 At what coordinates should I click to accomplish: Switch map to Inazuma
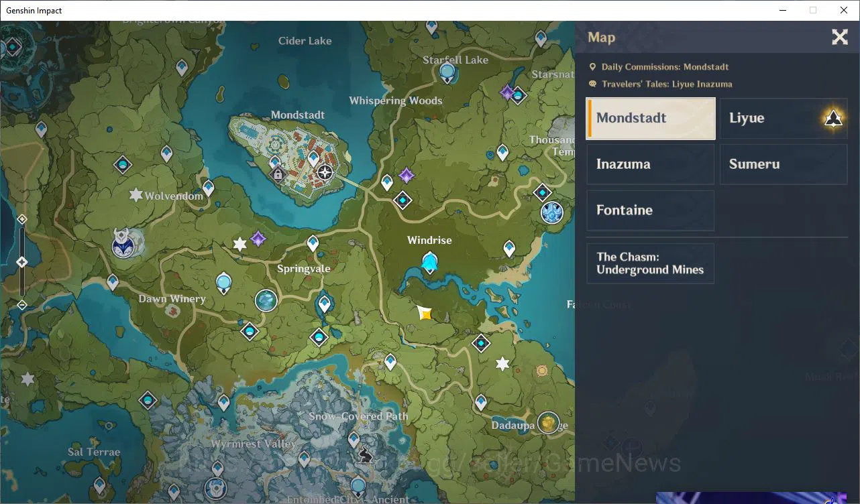[x=651, y=164]
